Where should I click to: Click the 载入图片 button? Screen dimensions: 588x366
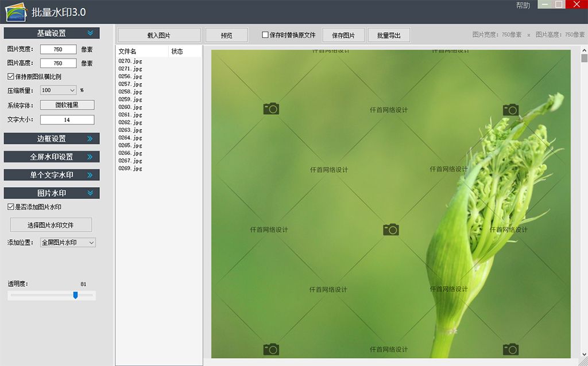(x=159, y=35)
